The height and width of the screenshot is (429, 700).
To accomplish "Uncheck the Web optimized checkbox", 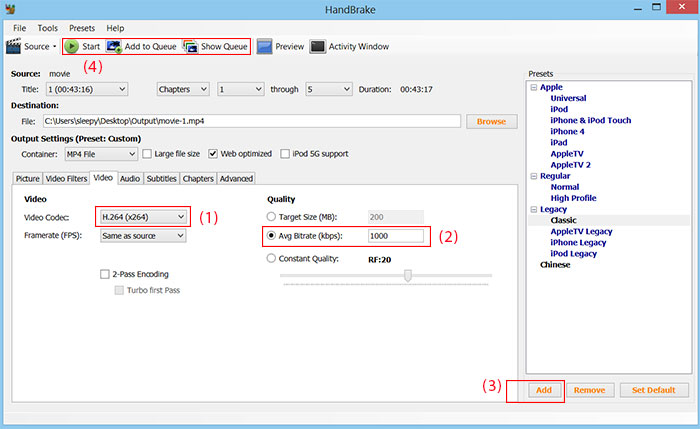I will [213, 154].
